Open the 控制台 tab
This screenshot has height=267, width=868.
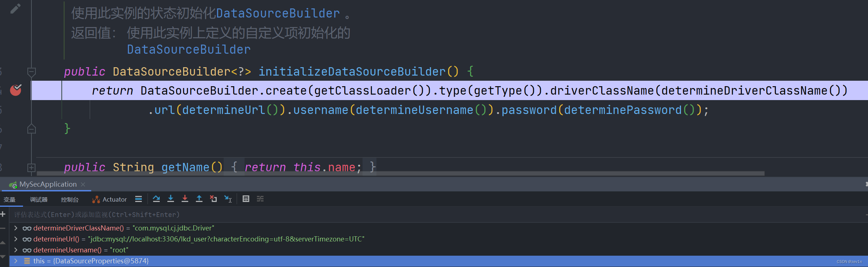70,199
